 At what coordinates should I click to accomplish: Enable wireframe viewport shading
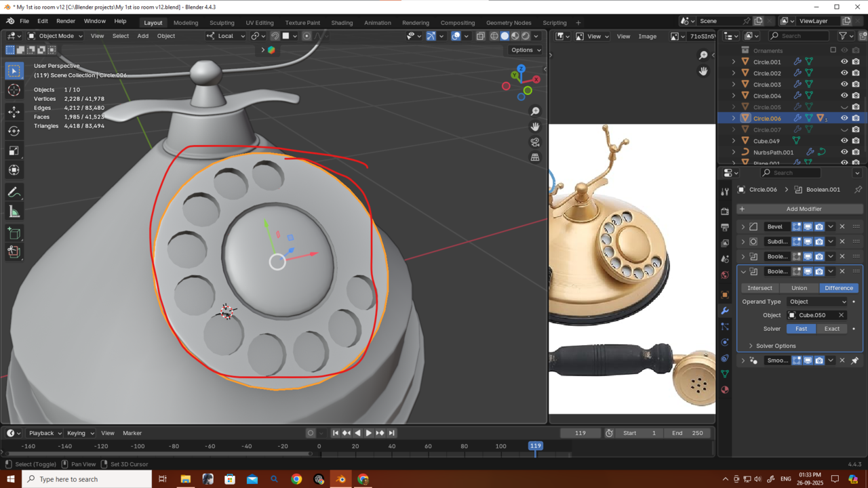(x=494, y=36)
